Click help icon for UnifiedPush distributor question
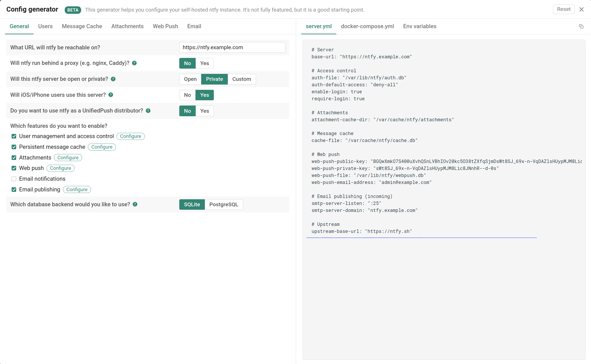 [x=148, y=111]
